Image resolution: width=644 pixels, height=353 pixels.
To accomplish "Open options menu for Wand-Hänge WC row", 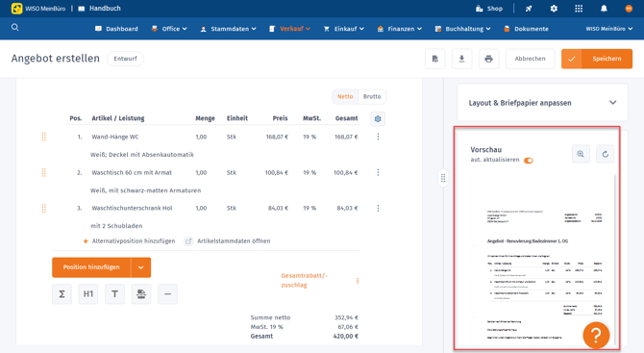I will pos(378,137).
